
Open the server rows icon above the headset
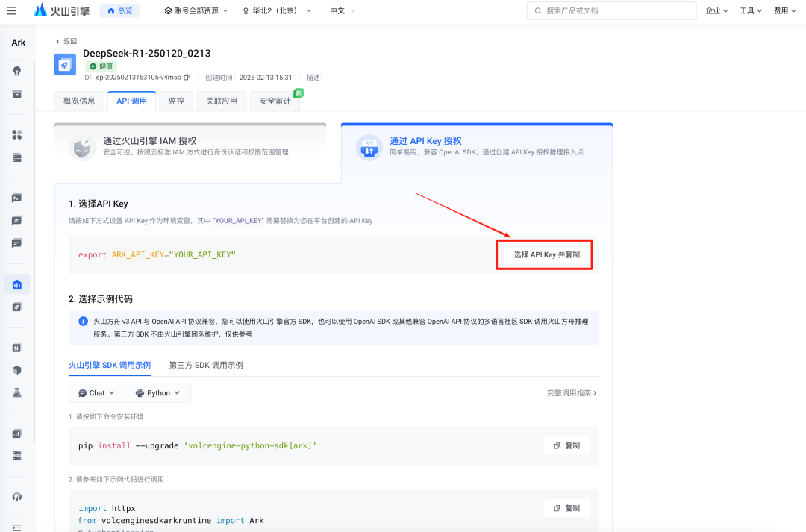17,456
